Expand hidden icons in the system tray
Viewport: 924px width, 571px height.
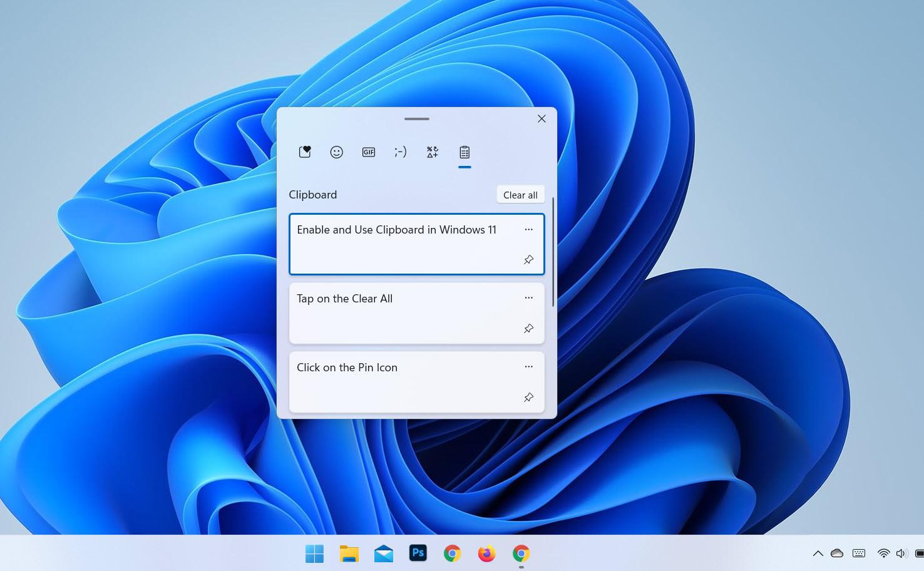click(x=818, y=553)
